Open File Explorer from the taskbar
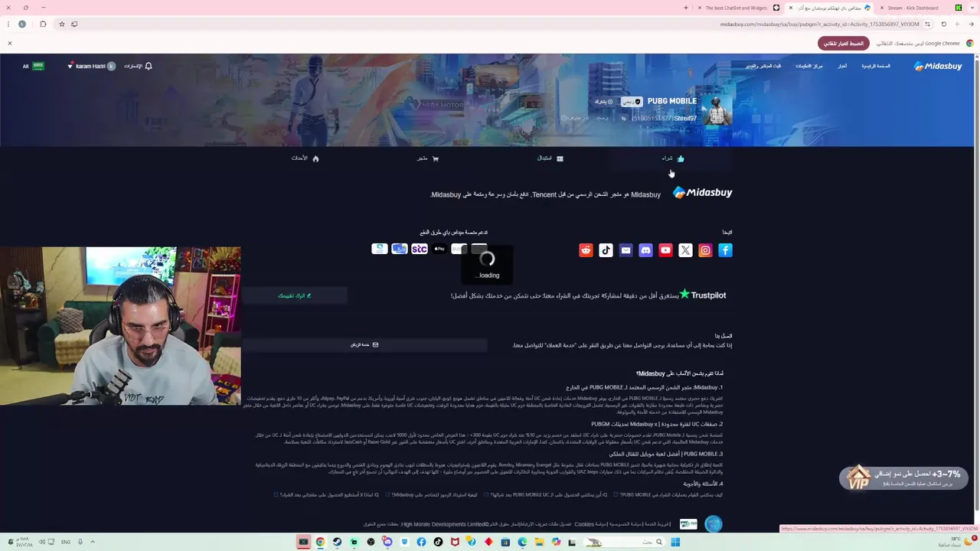This screenshot has width=980, height=551. pos(539,542)
